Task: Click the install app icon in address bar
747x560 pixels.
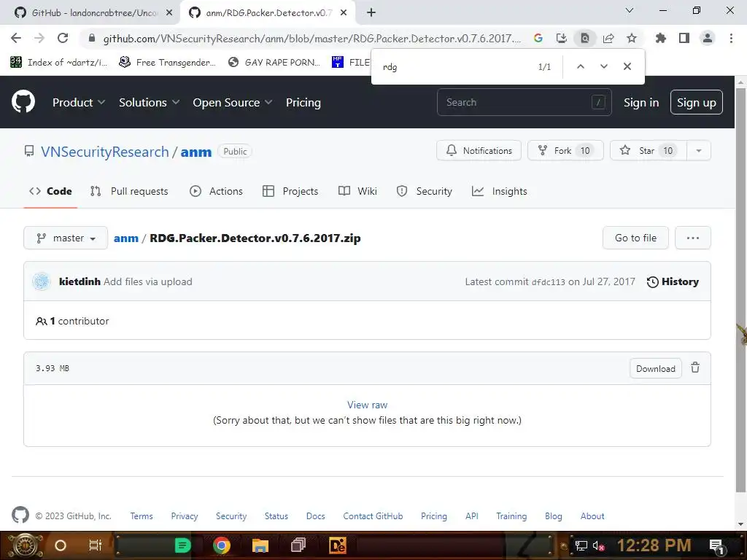Action: (562, 38)
